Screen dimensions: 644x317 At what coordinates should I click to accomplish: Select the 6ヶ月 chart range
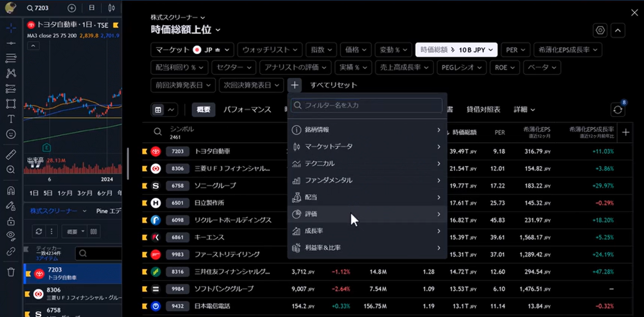(x=105, y=193)
